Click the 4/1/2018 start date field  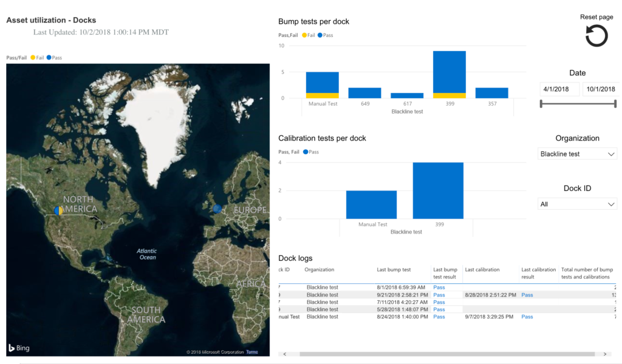point(559,89)
